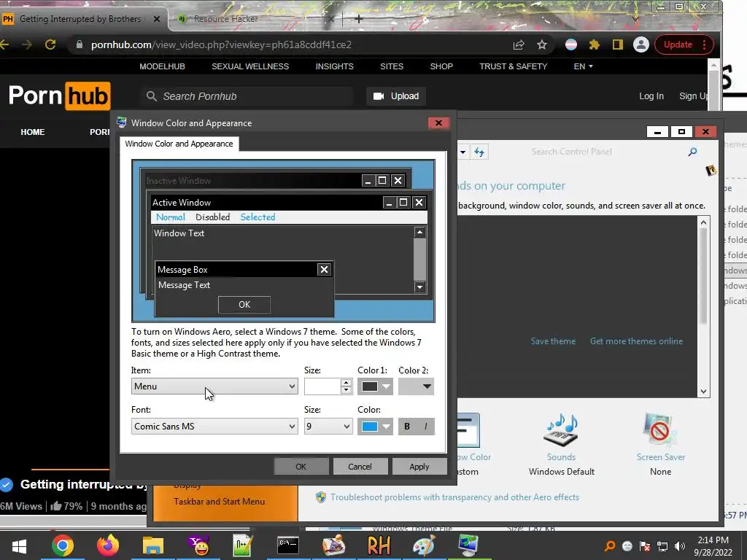Open Windows Start button
747x560 pixels.
click(x=19, y=545)
